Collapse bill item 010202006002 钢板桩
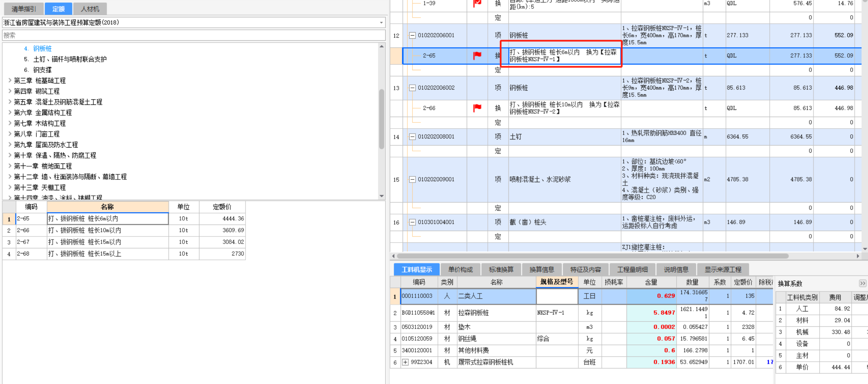This screenshot has height=384, width=868. click(x=412, y=88)
